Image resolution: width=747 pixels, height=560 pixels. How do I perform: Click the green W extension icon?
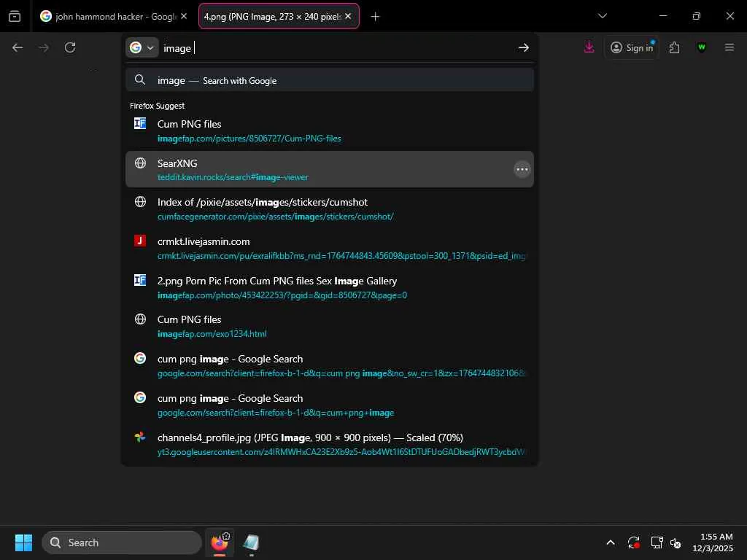(x=702, y=47)
